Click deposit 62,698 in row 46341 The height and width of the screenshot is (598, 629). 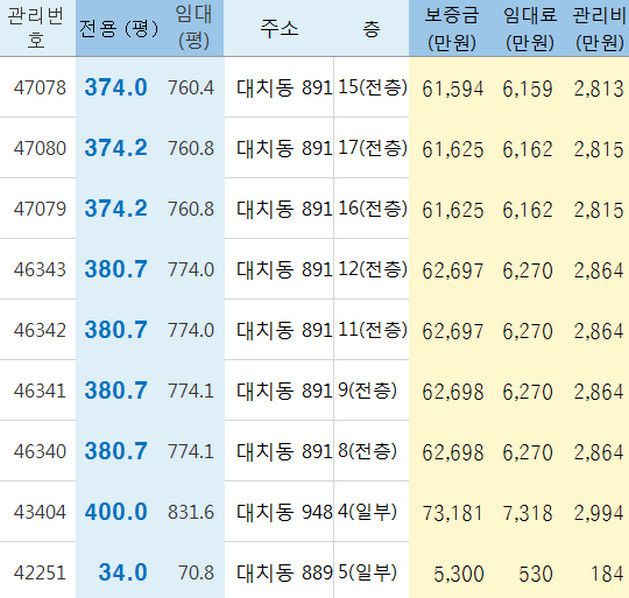click(x=453, y=392)
